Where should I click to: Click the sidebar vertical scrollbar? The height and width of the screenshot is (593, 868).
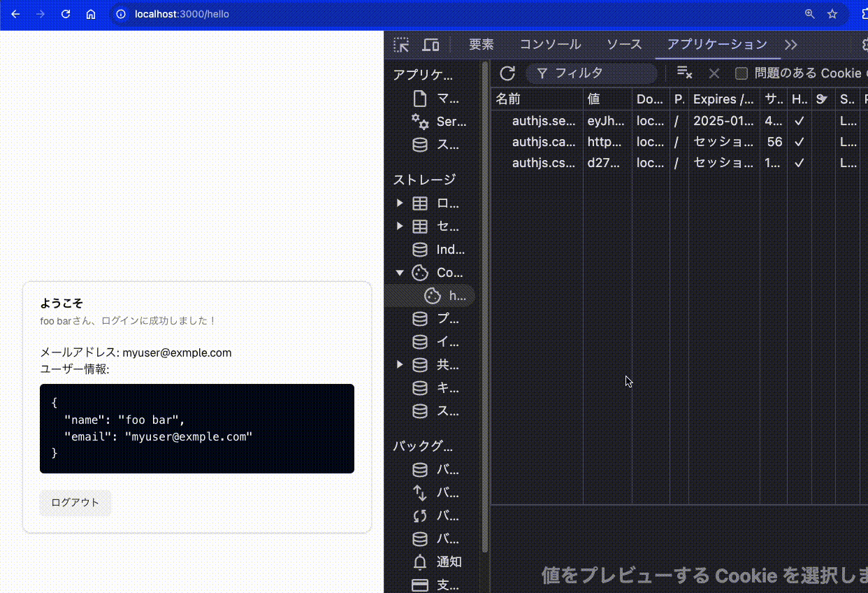(x=484, y=308)
